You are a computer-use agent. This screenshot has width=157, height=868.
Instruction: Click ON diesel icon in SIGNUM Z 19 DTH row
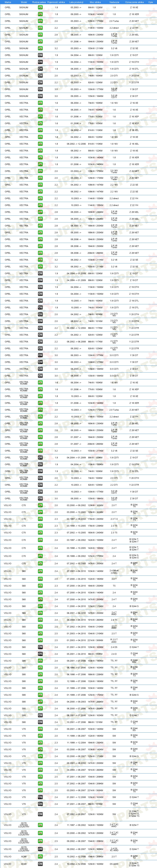click(x=40, y=62)
